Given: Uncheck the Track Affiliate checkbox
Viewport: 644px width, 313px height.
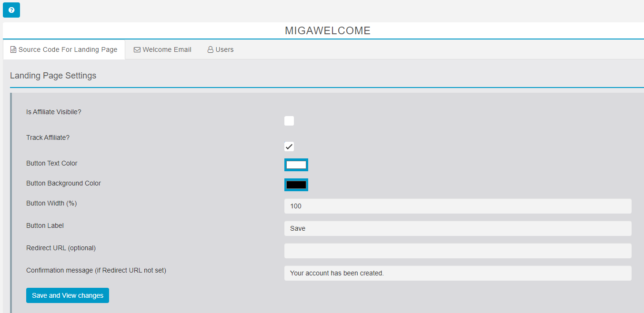Looking at the screenshot, I should pos(289,147).
